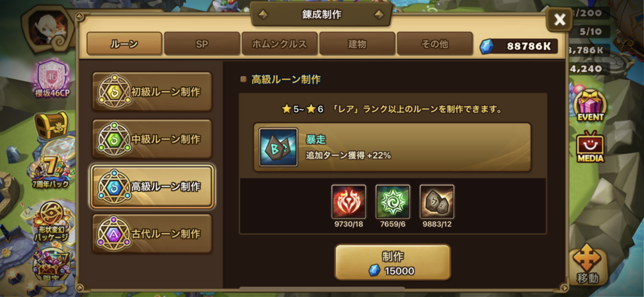Switch to the ホムンクルス tab
Screen dimensions: 644x297
tap(279, 44)
